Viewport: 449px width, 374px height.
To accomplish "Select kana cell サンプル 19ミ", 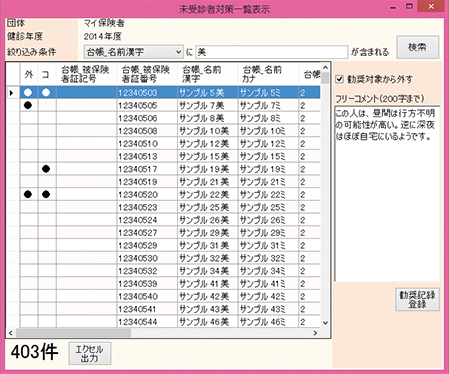I will 268,169.
